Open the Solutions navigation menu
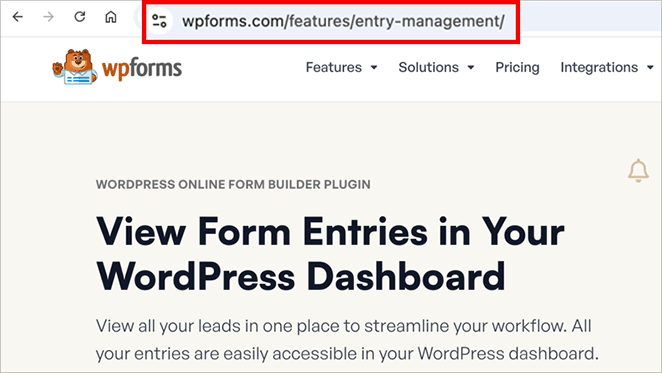Viewport: 662px width, 373px height. (x=429, y=67)
